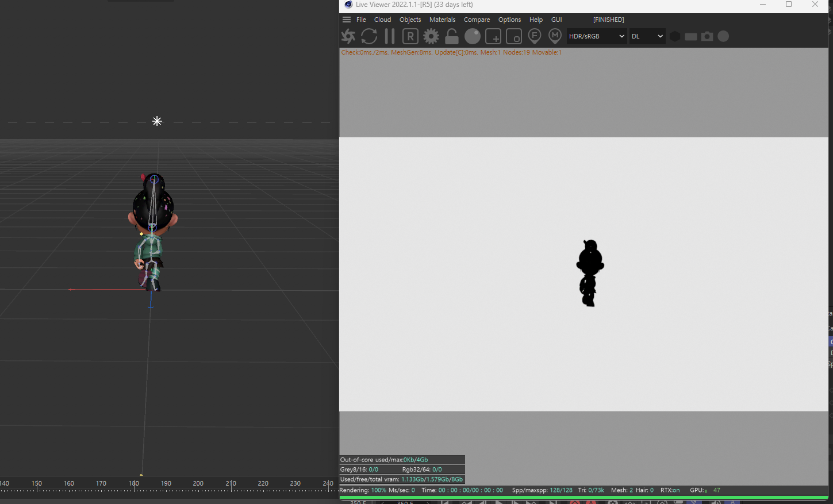Open the Live Viewer hamburger menu
Screen dimensions: 833x504
tap(347, 20)
